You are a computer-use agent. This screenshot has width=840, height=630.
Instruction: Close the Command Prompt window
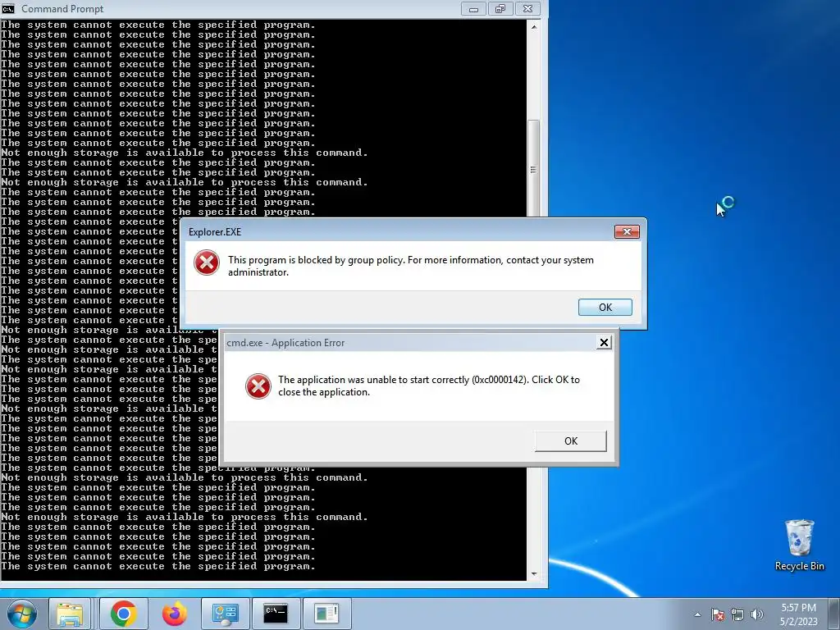tap(527, 8)
